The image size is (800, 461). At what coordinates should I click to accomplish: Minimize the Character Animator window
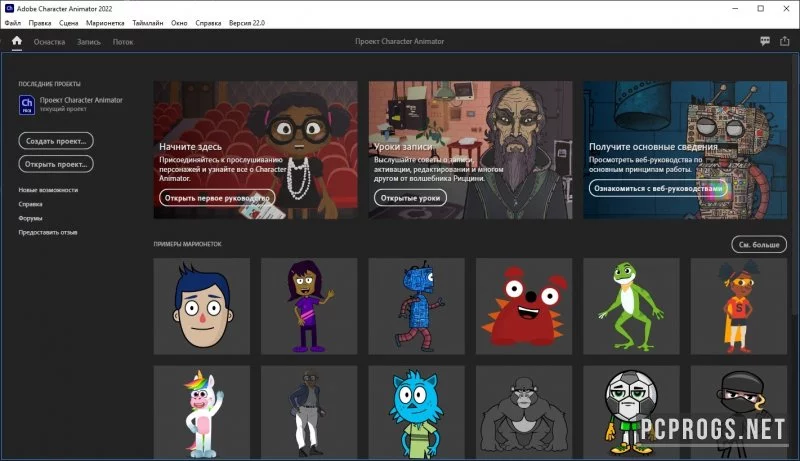point(735,9)
